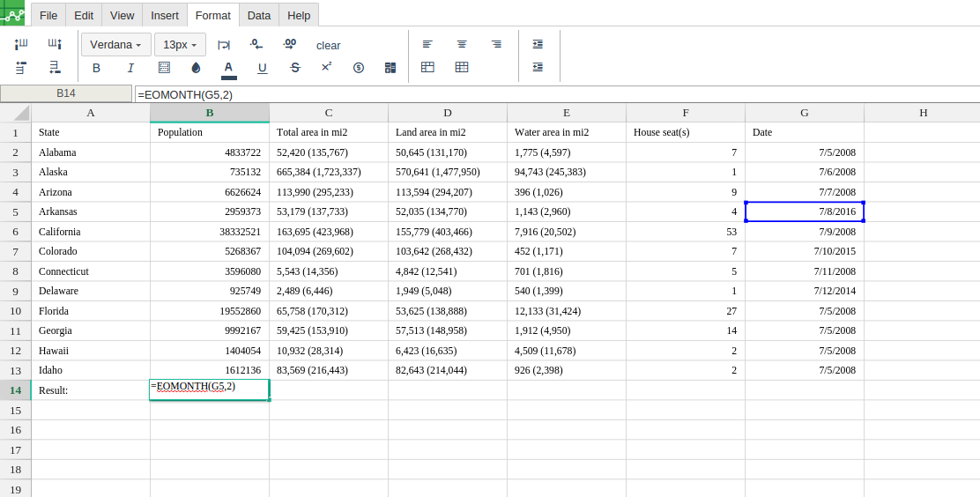This screenshot has height=497, width=980.
Task: Click the formula bar input field
Action: [555, 94]
